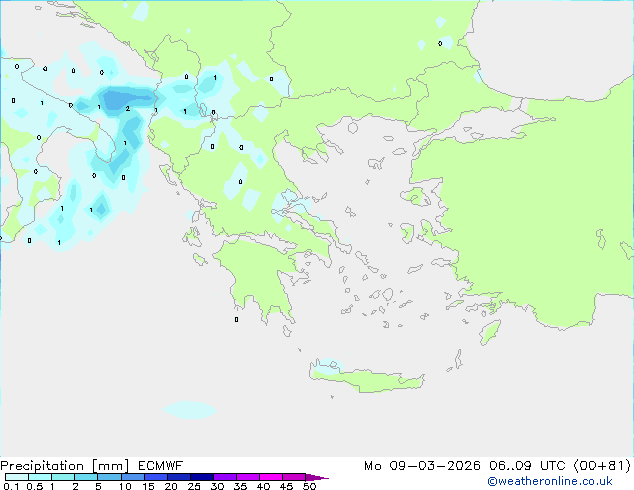Click the 40–45 mm magenta legend swatch

pos(271,477)
